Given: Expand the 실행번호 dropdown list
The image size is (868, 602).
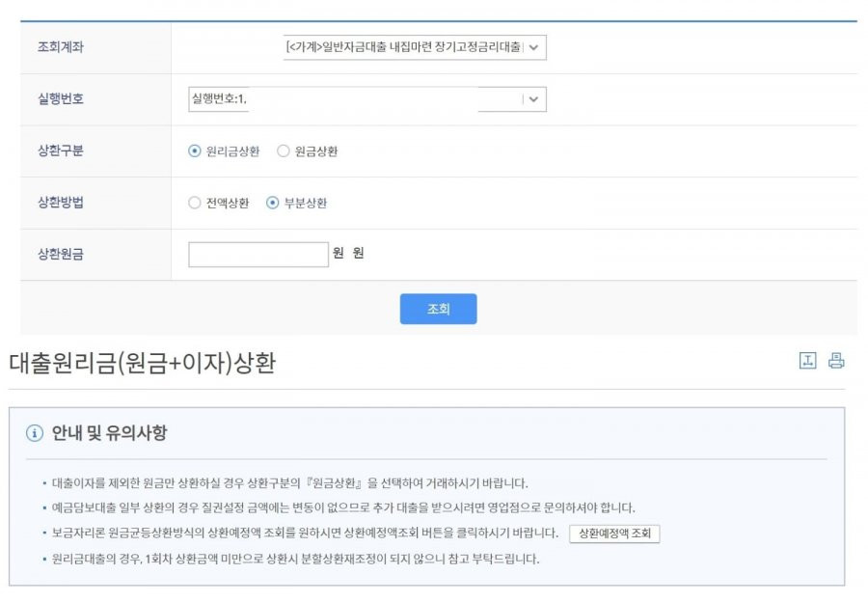Looking at the screenshot, I should (x=367, y=99).
